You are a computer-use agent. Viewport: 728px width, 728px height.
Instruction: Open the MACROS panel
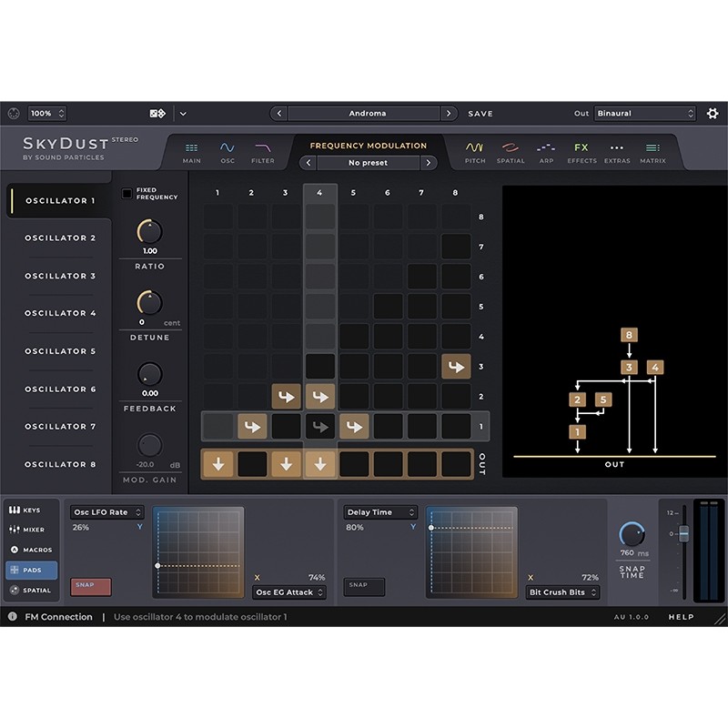point(32,550)
